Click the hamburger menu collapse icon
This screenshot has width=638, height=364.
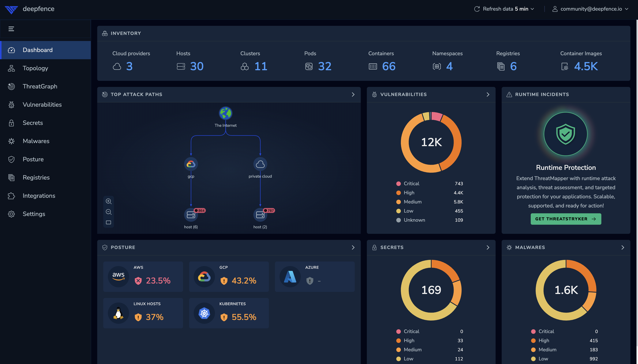pyautogui.click(x=11, y=29)
